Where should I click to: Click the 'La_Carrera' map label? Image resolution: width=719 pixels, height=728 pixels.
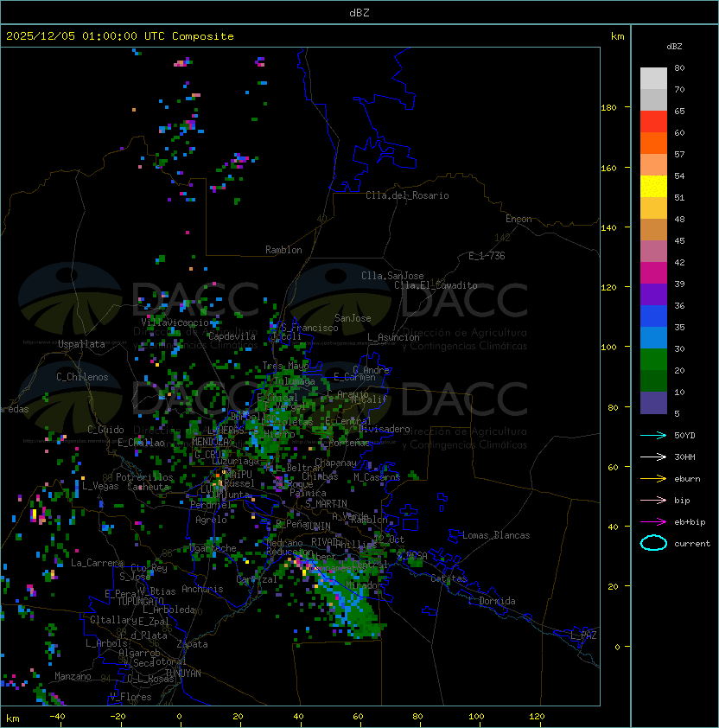(98, 563)
